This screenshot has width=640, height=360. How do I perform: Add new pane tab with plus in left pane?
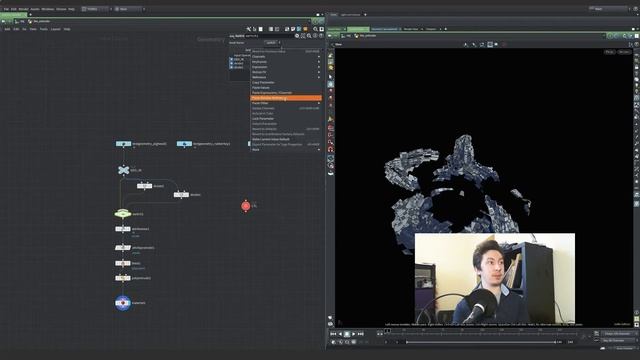tap(30, 15)
